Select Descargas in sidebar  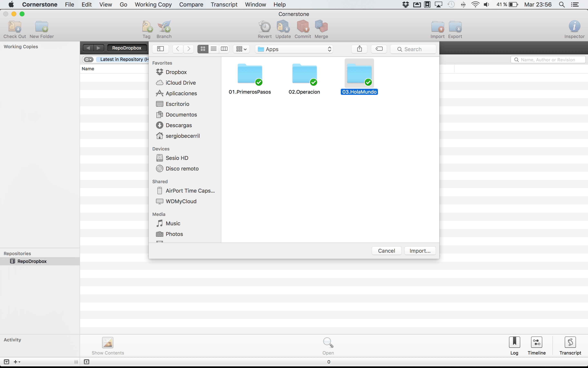179,125
